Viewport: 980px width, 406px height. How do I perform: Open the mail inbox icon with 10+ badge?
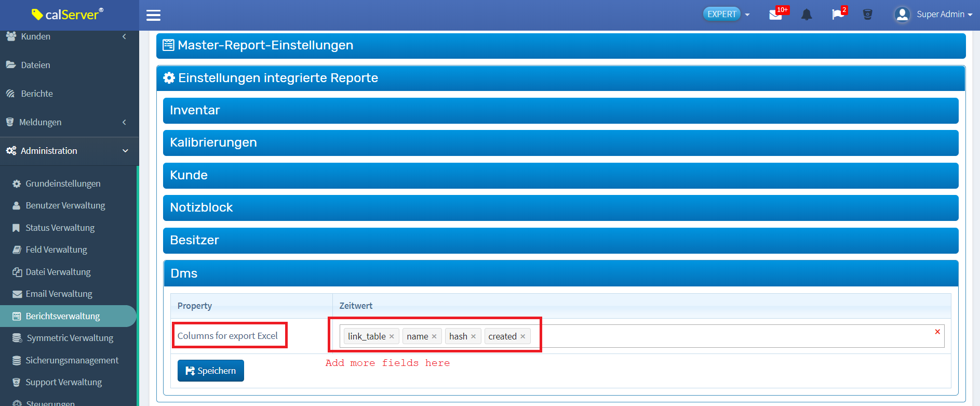click(x=776, y=15)
